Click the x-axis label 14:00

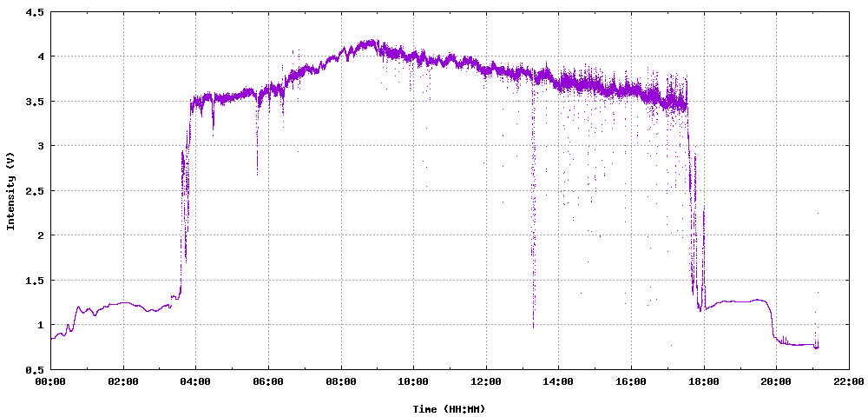click(x=558, y=381)
